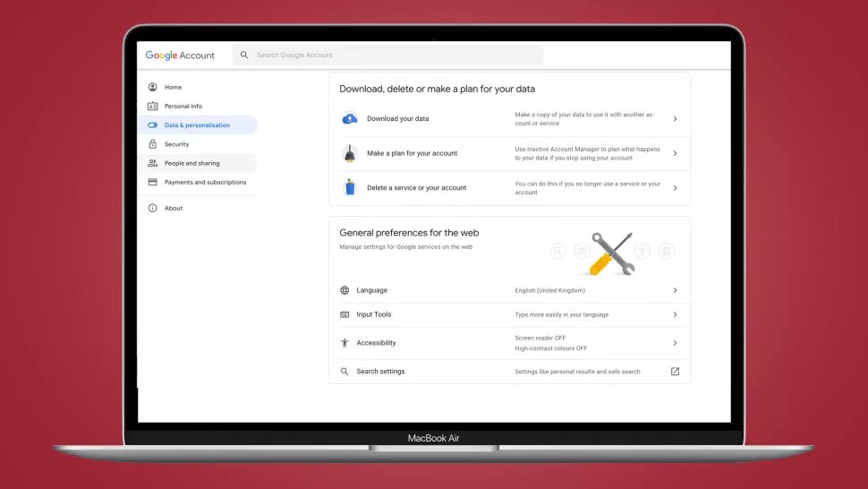Click the Input Tools keyboard icon

coord(345,314)
